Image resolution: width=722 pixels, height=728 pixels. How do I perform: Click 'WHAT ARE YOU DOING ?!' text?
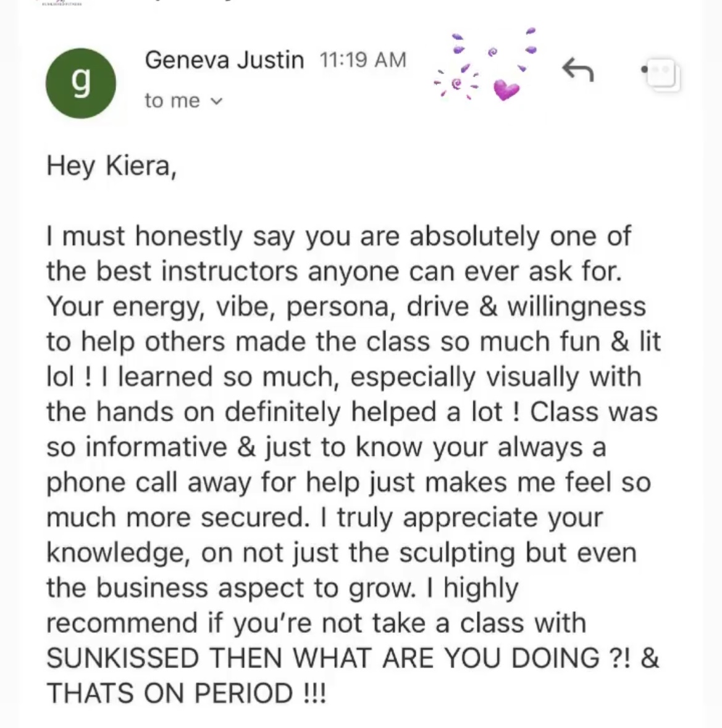point(462,658)
